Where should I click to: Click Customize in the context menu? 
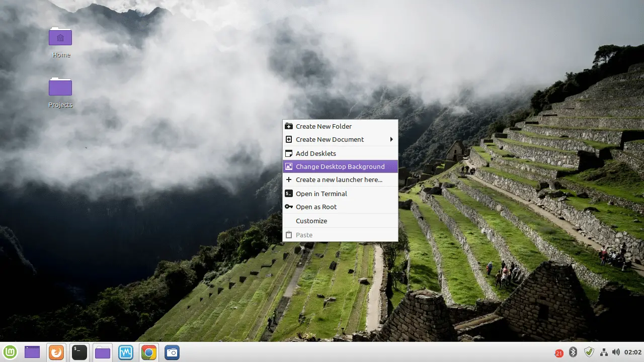(x=311, y=221)
